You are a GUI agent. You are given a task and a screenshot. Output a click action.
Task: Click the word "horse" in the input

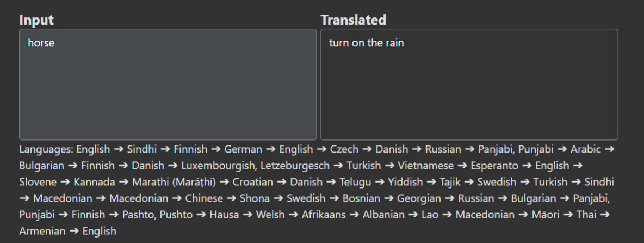(x=41, y=43)
